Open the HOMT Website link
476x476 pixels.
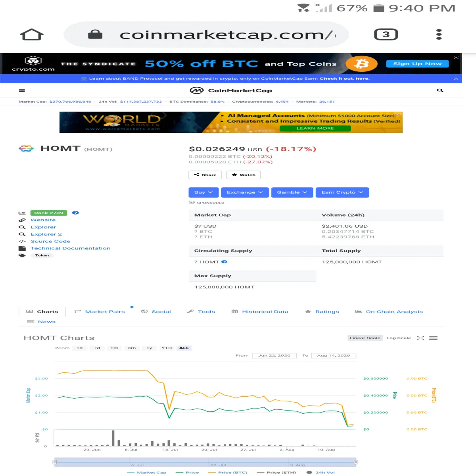coord(43,220)
